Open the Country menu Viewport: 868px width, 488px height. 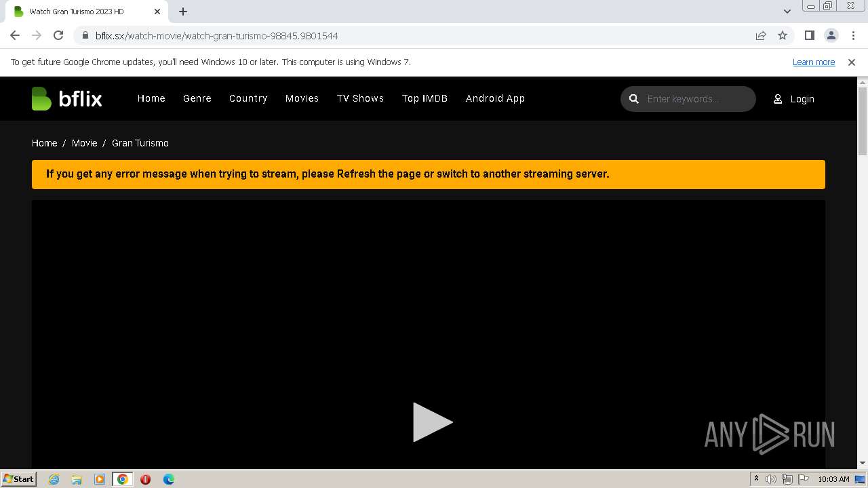coord(248,98)
